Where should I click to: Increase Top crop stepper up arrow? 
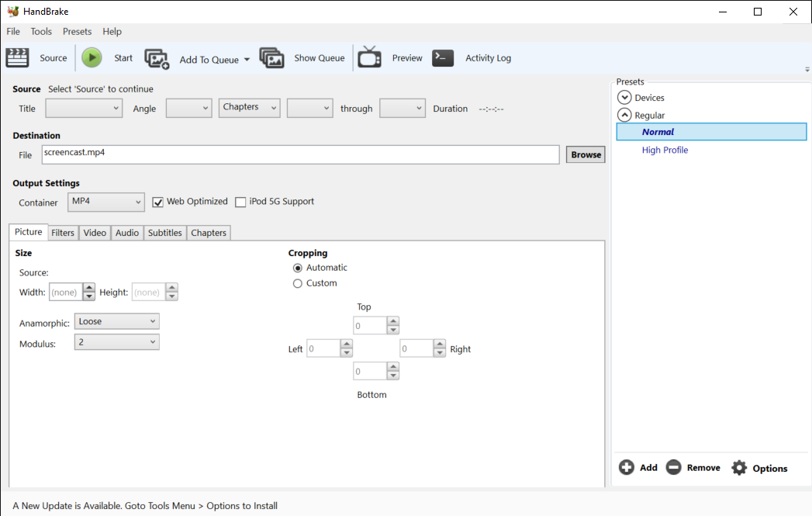click(393, 321)
